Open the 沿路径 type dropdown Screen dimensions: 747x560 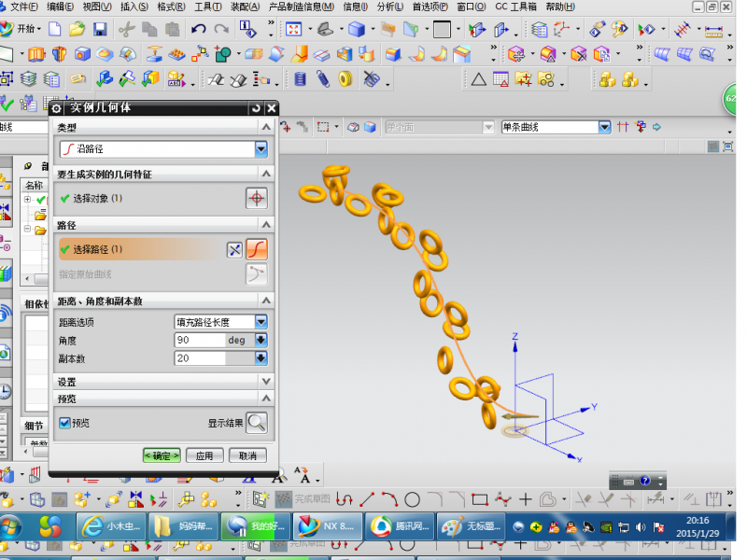pos(261,149)
